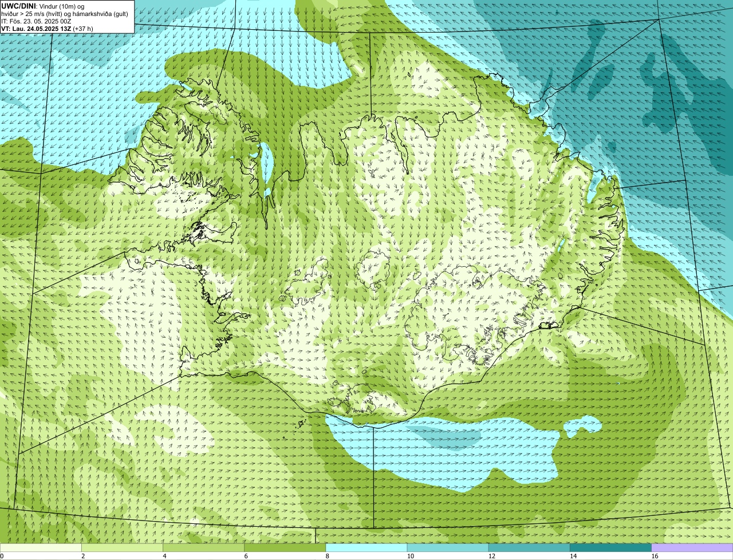This screenshot has height=560, width=733.
Task: Click the pale cream 0–2 m/s legend swatch
Action: [41, 547]
